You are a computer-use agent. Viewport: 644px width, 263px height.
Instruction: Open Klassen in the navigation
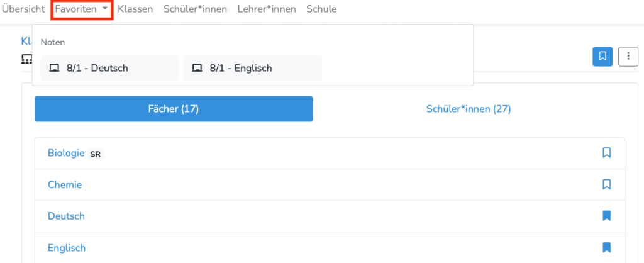pos(135,9)
